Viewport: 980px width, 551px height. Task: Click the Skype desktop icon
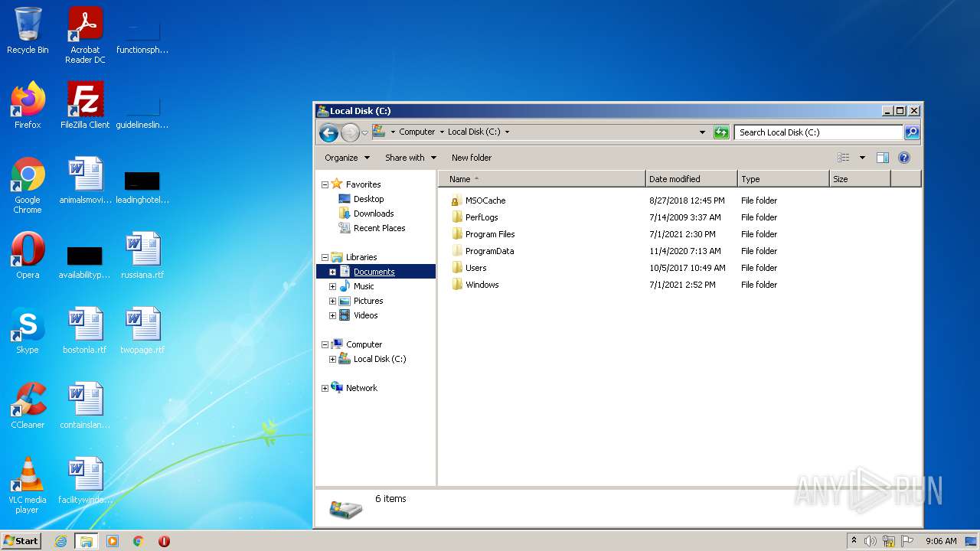coord(28,331)
